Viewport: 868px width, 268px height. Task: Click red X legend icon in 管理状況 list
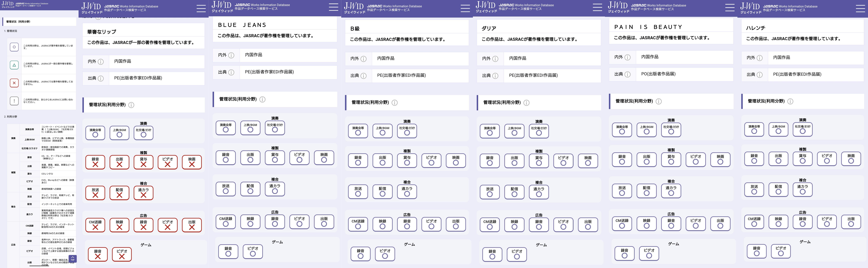point(14,83)
